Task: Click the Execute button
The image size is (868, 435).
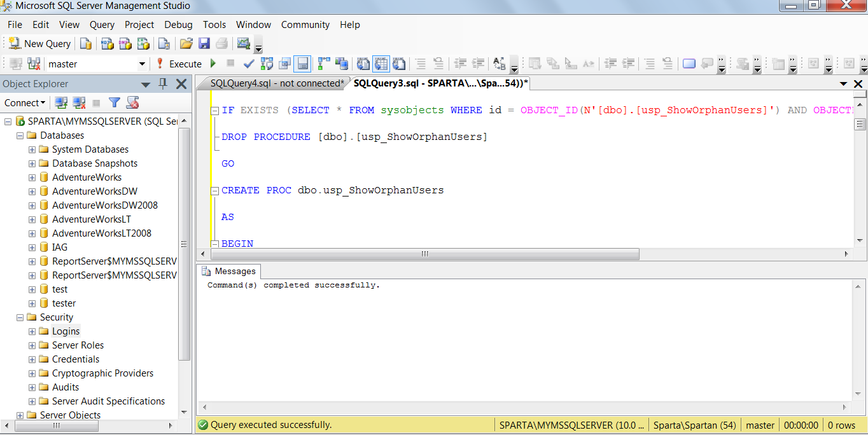Action: [x=179, y=64]
